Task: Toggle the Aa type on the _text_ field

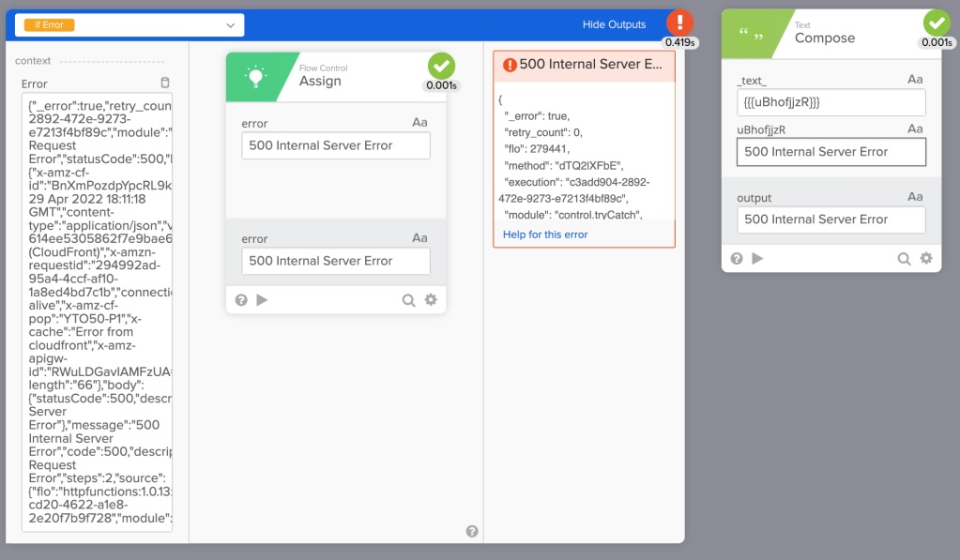Action: click(915, 80)
